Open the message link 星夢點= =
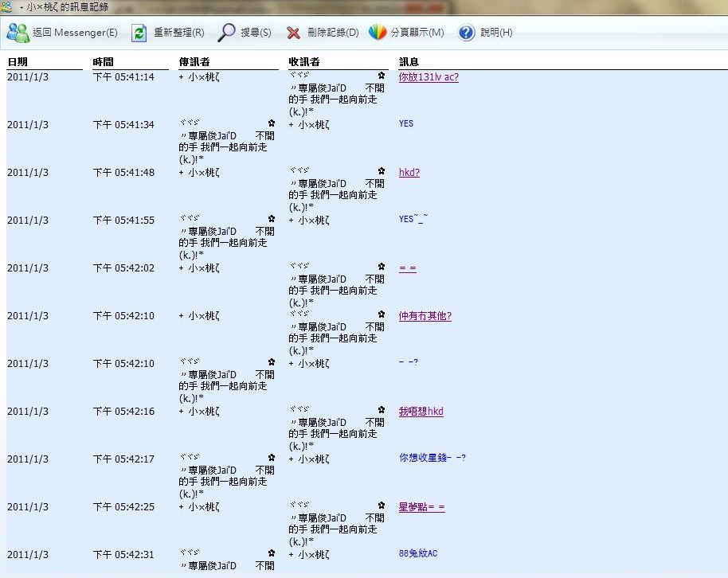This screenshot has width=728, height=578. [x=421, y=507]
